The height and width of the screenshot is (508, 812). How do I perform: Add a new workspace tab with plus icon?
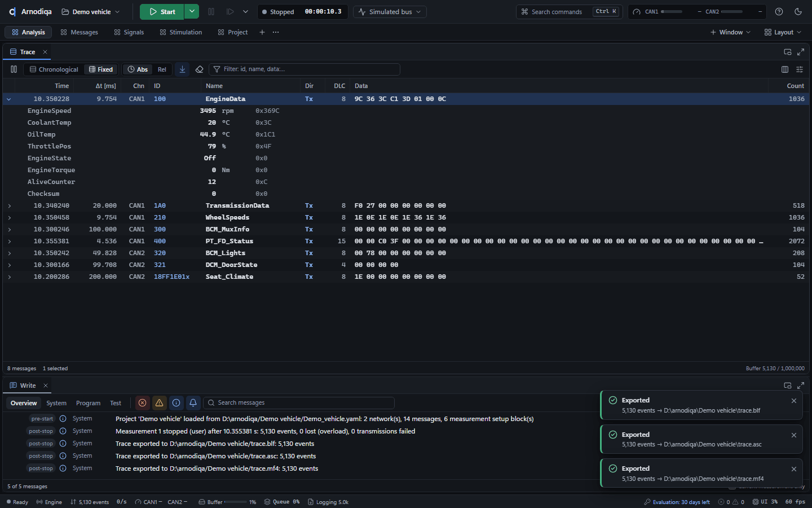[262, 32]
